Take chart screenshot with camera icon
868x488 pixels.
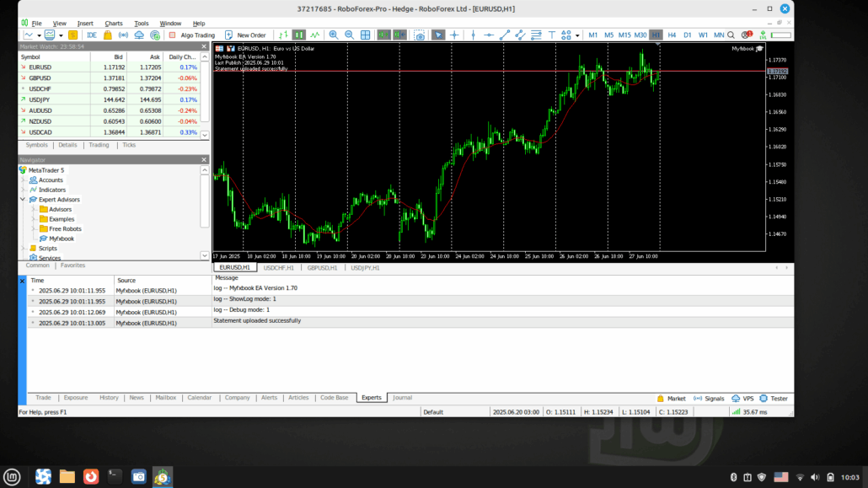point(420,35)
